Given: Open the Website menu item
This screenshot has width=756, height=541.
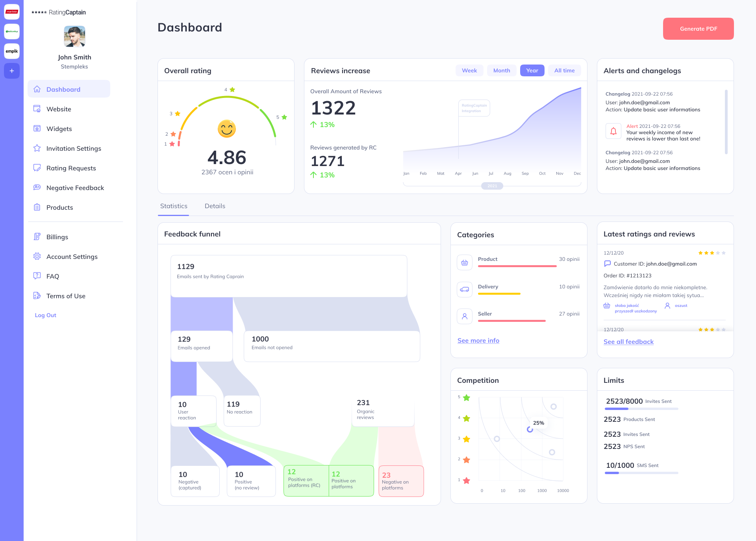Looking at the screenshot, I should tap(59, 109).
